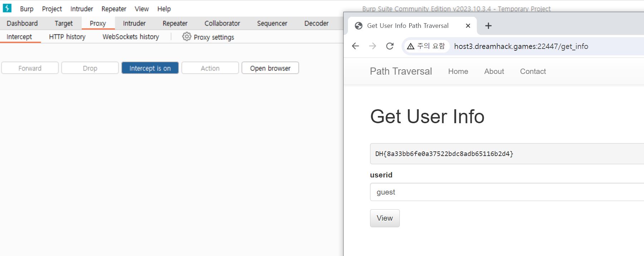Toggle the Intercept is on button
The height and width of the screenshot is (256, 644).
point(150,68)
